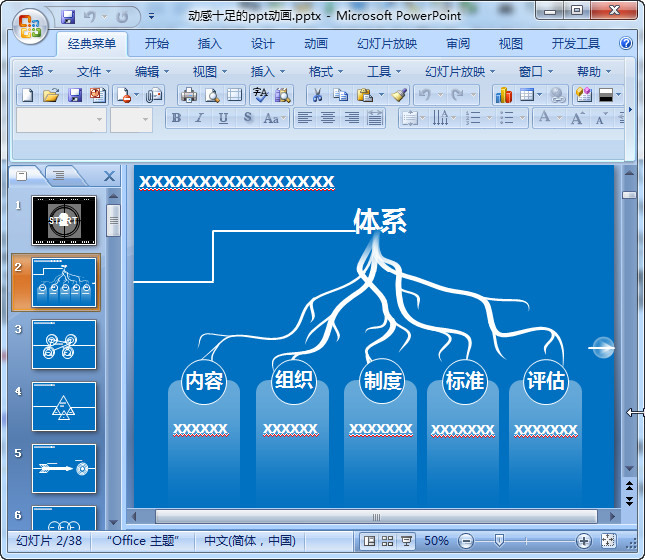The width and height of the screenshot is (645, 560).
Task: Click the Previous Slide double-arrow button
Action: [629, 486]
